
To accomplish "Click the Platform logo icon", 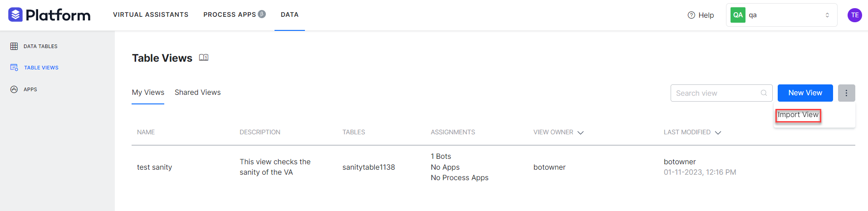I will 15,15.
